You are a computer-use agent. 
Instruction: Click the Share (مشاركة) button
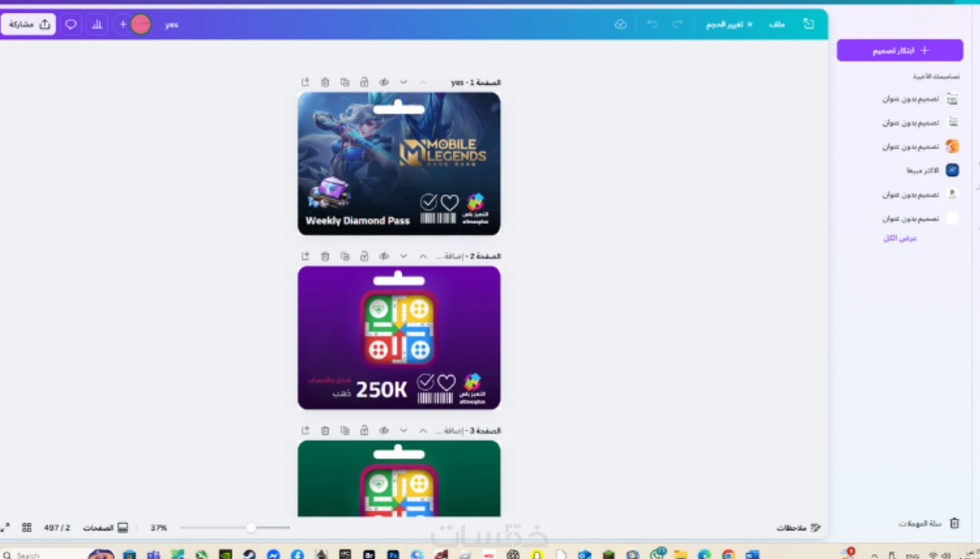[28, 24]
